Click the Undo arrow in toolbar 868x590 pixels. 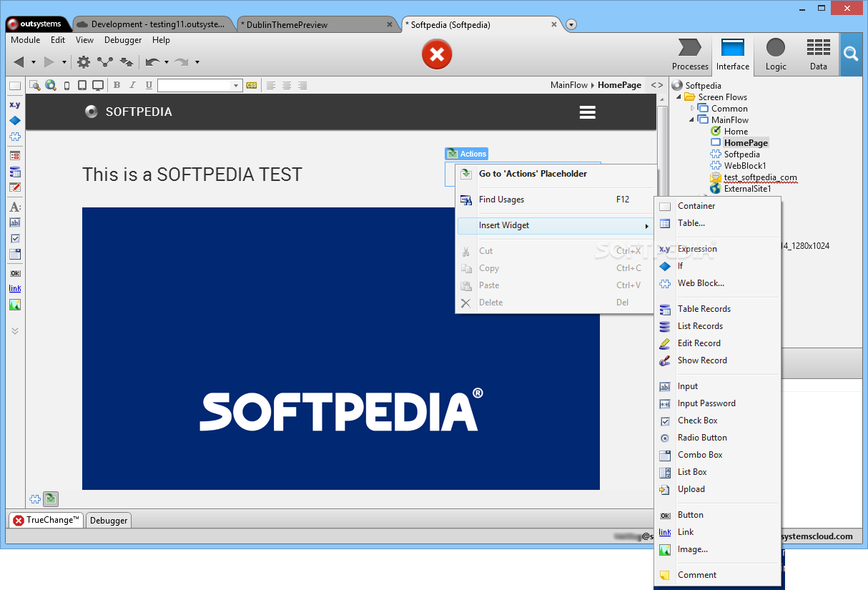tap(152, 62)
